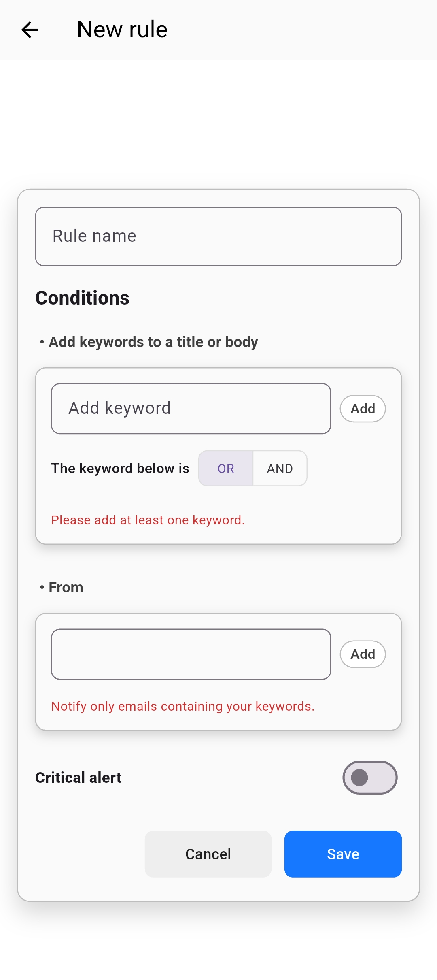This screenshot has width=437, height=980.
Task: Switch keyword condition to AND
Action: click(280, 469)
